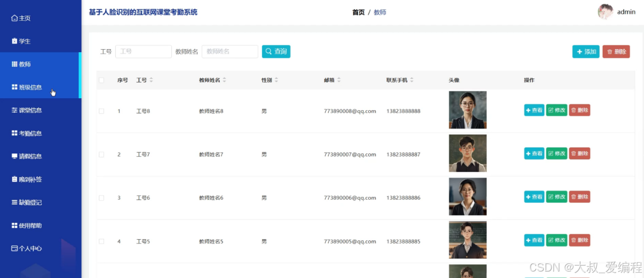Click the red 删除 button above the table
Image resolution: width=644 pixels, height=278 pixels.
616,52
